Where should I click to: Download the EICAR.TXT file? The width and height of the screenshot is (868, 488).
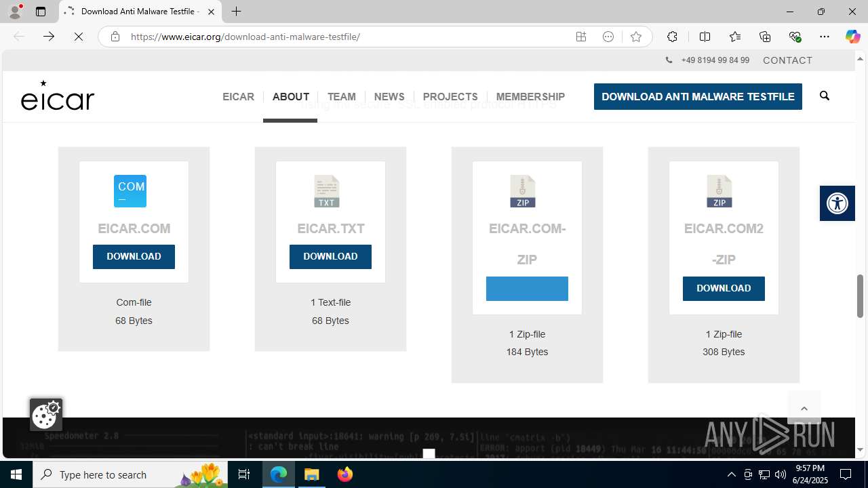point(330,257)
